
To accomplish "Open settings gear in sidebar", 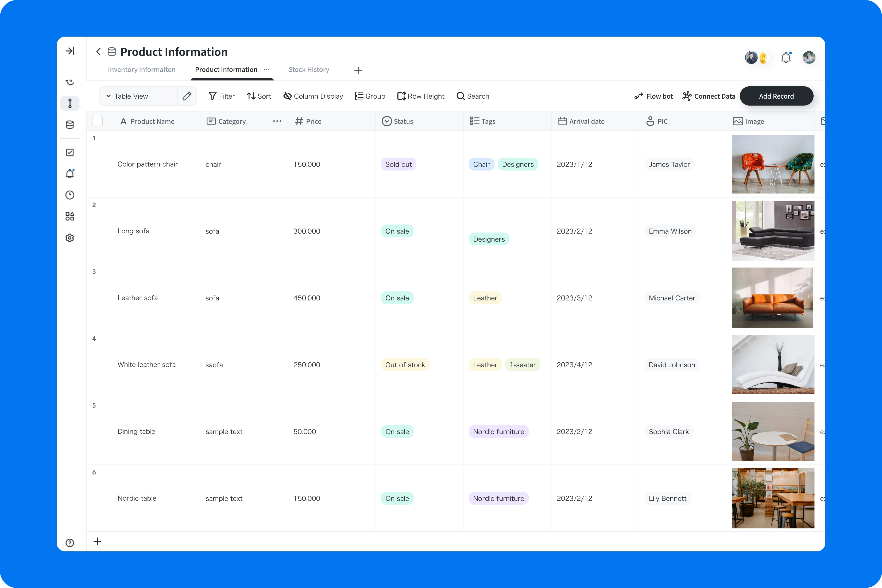I will pyautogui.click(x=70, y=238).
